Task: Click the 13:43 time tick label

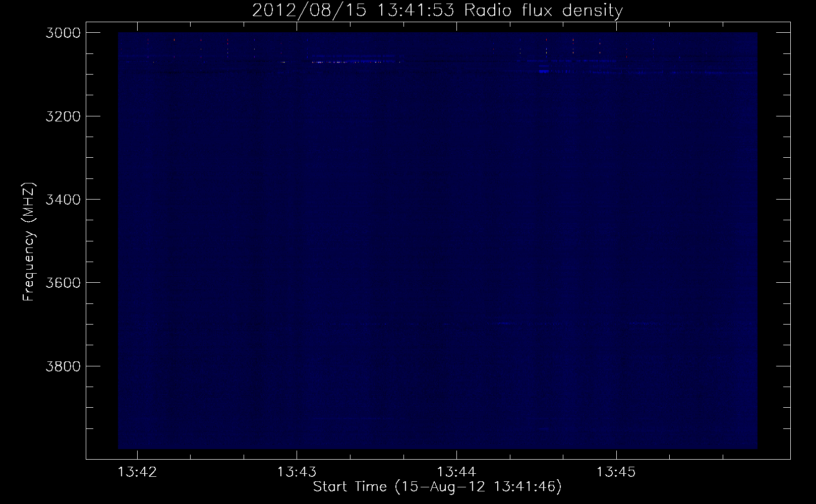Action: pyautogui.click(x=297, y=472)
